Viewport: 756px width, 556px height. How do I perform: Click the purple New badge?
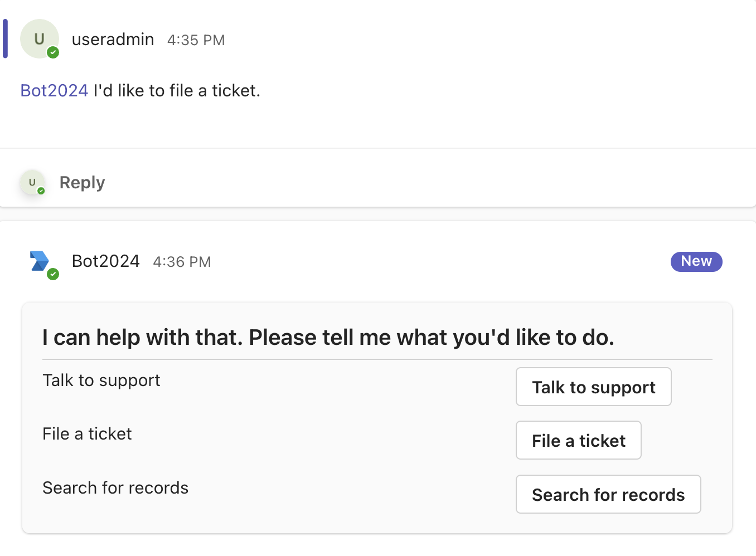696,261
